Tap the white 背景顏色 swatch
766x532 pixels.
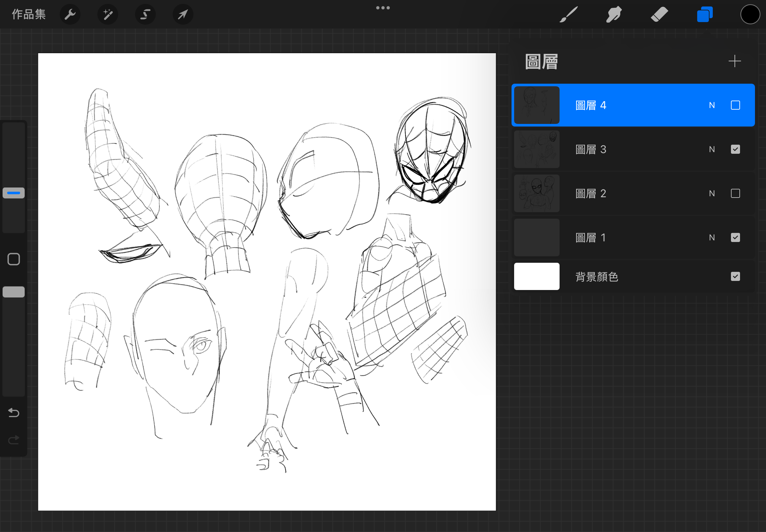pyautogui.click(x=537, y=276)
